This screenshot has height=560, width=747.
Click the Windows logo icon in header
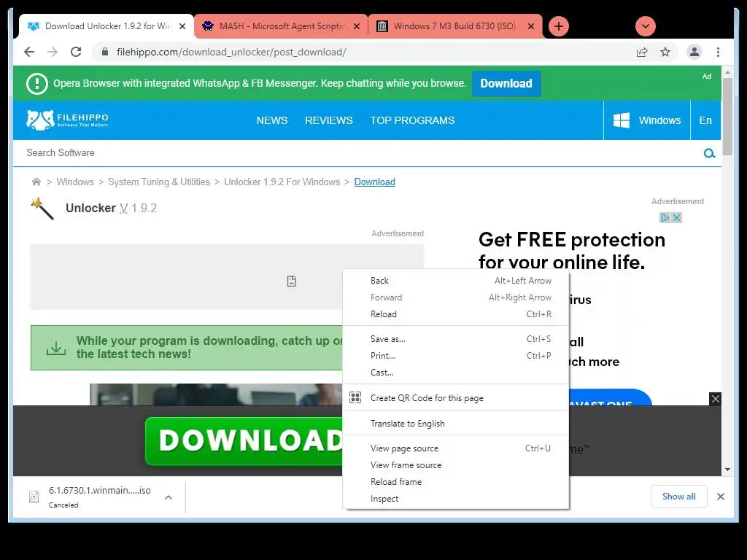(x=622, y=120)
